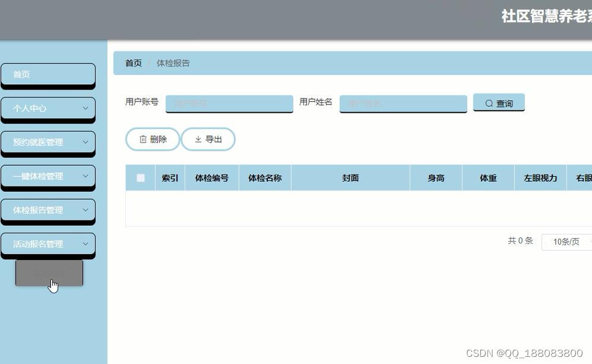This screenshot has width=592, height=364.
Task: Open the 首页 item in the sidebar
Action: pos(48,74)
